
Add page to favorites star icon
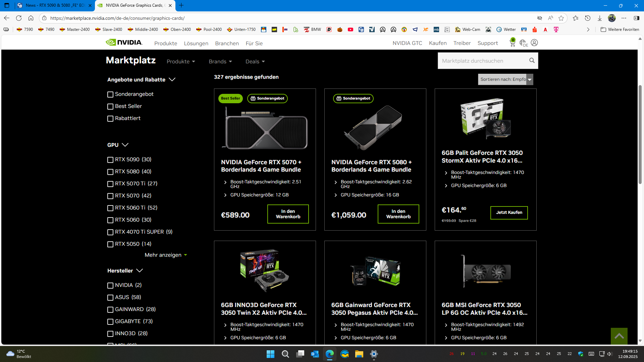coord(561,18)
